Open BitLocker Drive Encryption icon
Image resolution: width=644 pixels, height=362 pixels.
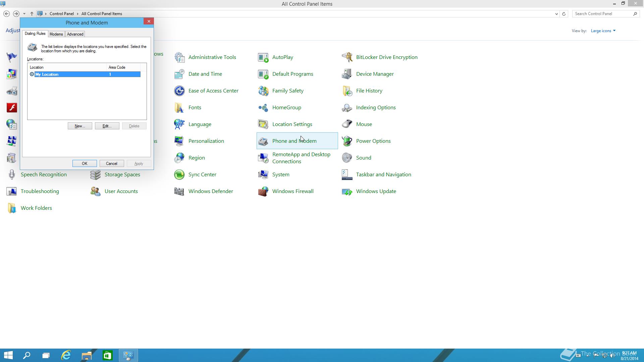point(347,57)
